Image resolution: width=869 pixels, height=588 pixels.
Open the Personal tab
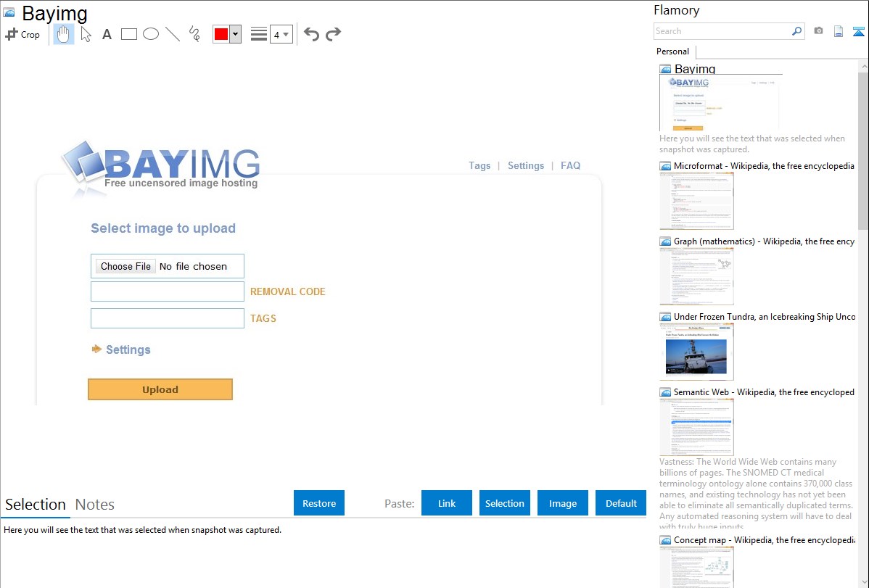click(x=673, y=51)
